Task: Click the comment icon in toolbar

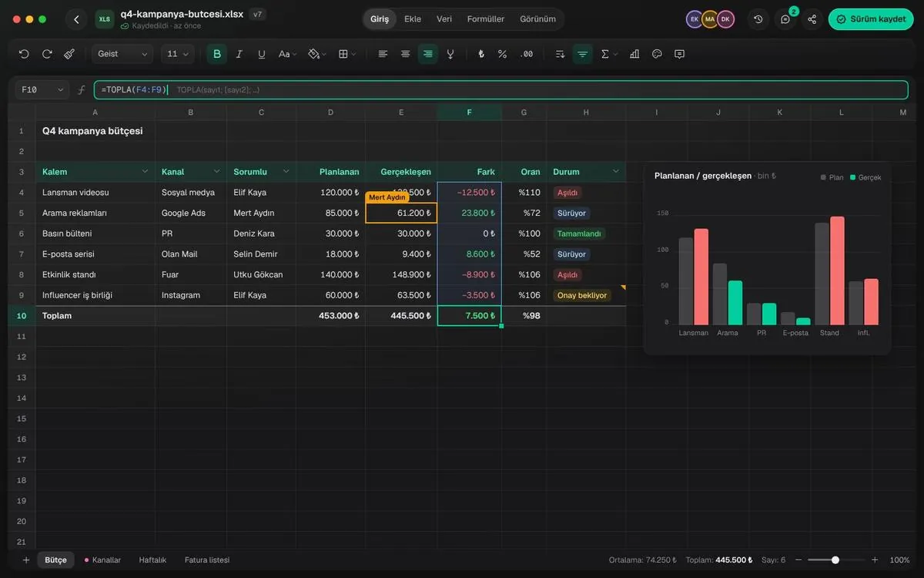Action: pos(679,54)
